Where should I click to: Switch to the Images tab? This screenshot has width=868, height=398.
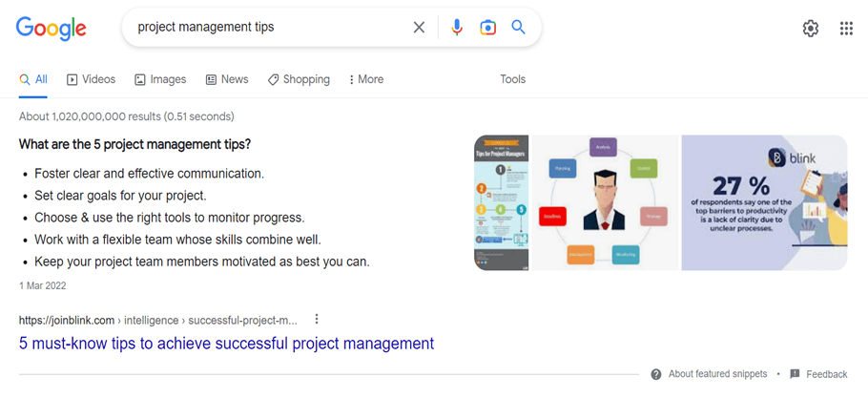[x=160, y=79]
